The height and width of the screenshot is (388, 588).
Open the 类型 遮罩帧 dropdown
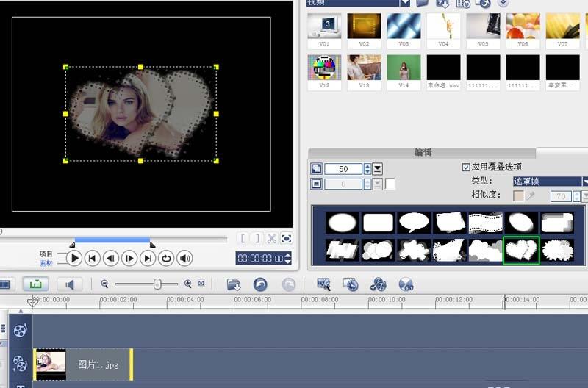585,181
